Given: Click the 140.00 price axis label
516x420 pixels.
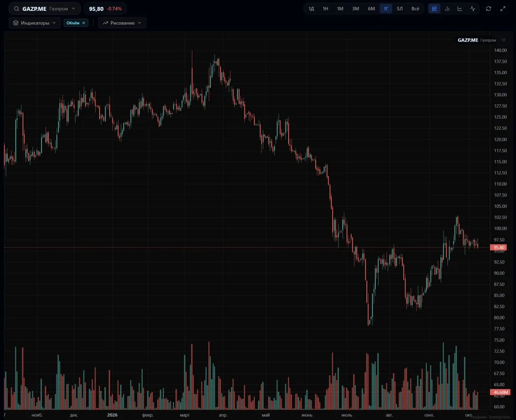Looking at the screenshot, I should [500, 50].
